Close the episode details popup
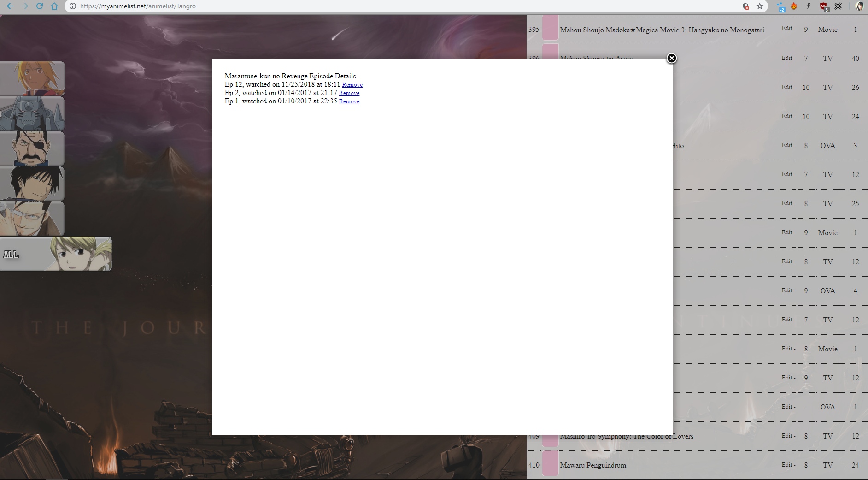The width and height of the screenshot is (868, 480). (x=672, y=58)
